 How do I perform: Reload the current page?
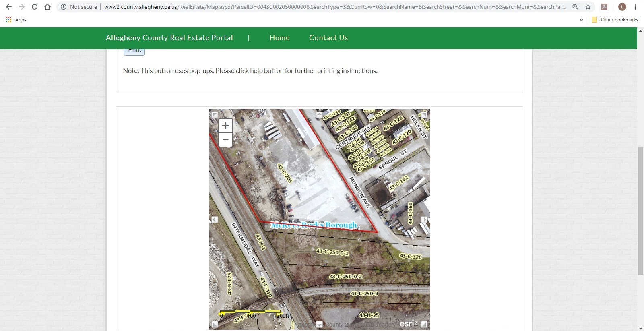pyautogui.click(x=35, y=7)
